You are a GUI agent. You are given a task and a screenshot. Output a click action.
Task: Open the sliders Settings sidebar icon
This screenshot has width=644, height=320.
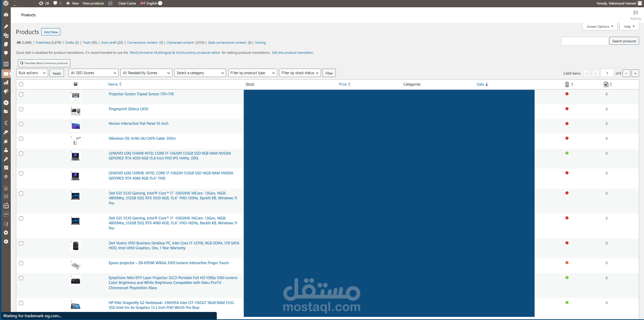pos(6,168)
